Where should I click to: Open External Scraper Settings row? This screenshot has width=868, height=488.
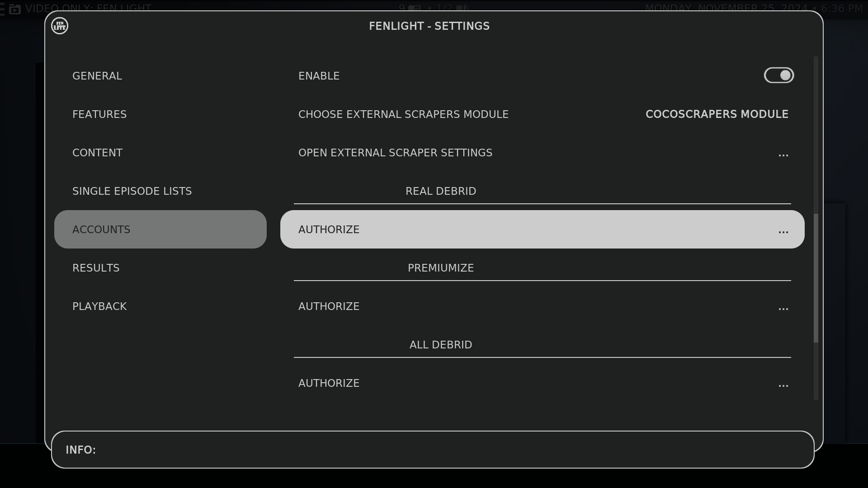coord(542,153)
